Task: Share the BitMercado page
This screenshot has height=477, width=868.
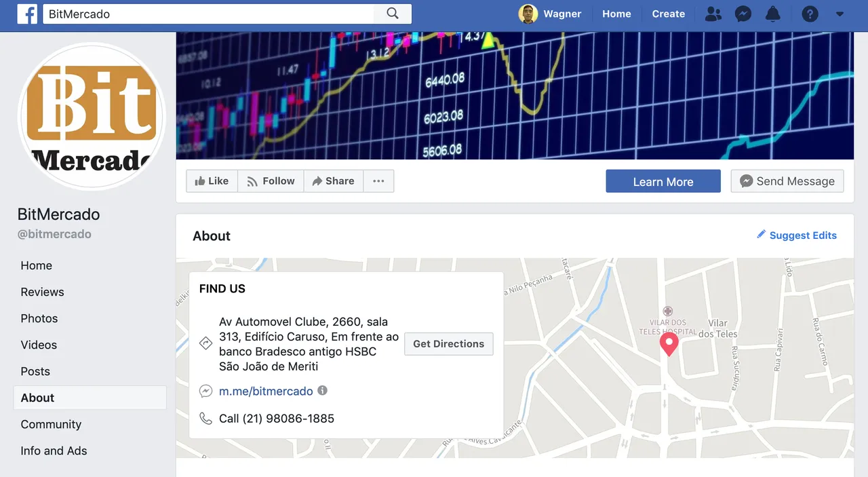Action: coord(333,181)
